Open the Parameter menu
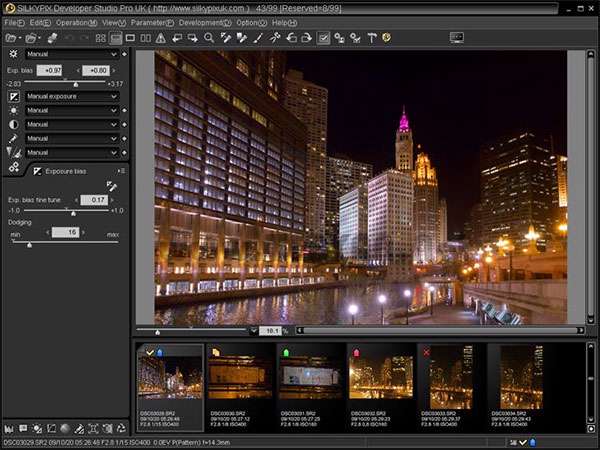 click(x=152, y=23)
